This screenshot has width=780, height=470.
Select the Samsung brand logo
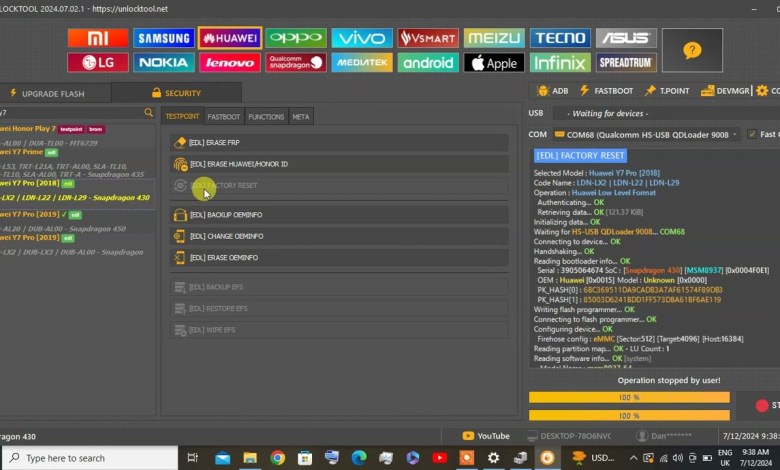[164, 38]
